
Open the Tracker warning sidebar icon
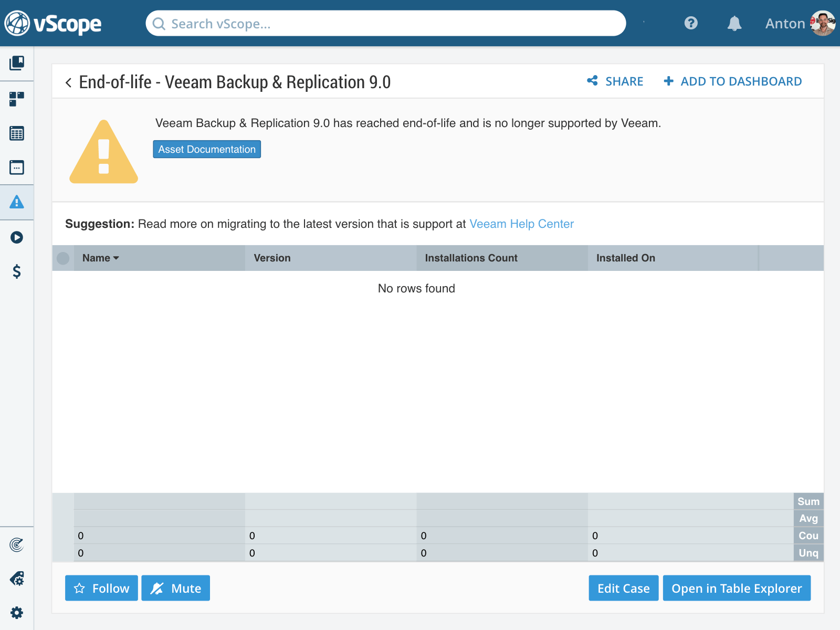[17, 202]
